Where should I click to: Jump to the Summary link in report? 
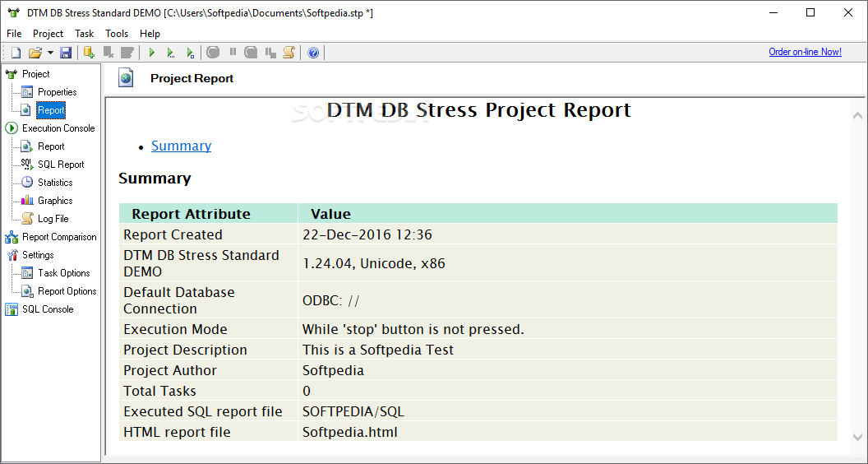(181, 146)
